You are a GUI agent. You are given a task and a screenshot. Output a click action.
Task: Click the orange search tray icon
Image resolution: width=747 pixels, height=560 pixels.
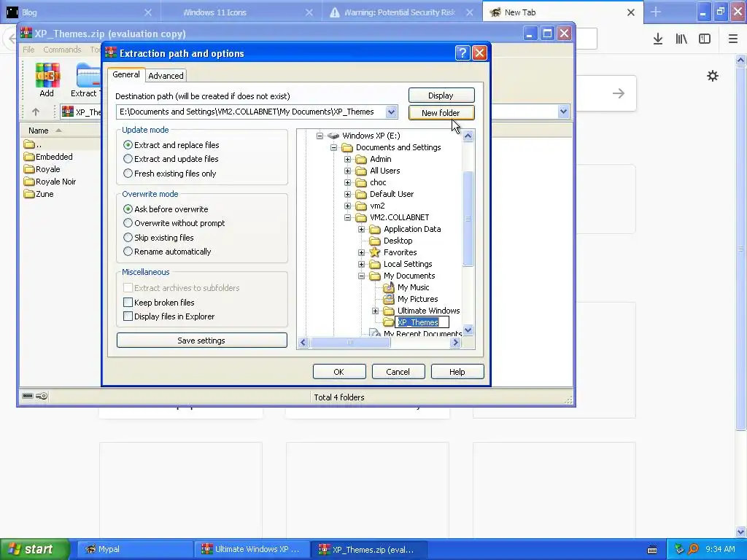click(x=694, y=549)
